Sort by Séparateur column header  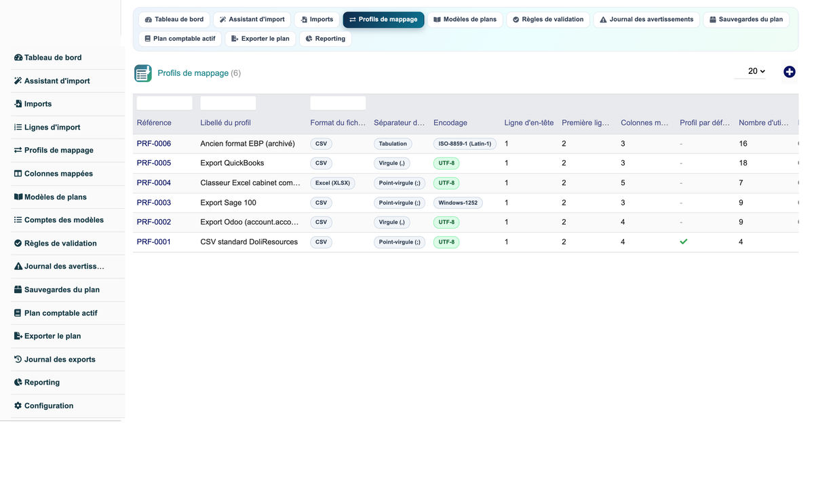(400, 123)
